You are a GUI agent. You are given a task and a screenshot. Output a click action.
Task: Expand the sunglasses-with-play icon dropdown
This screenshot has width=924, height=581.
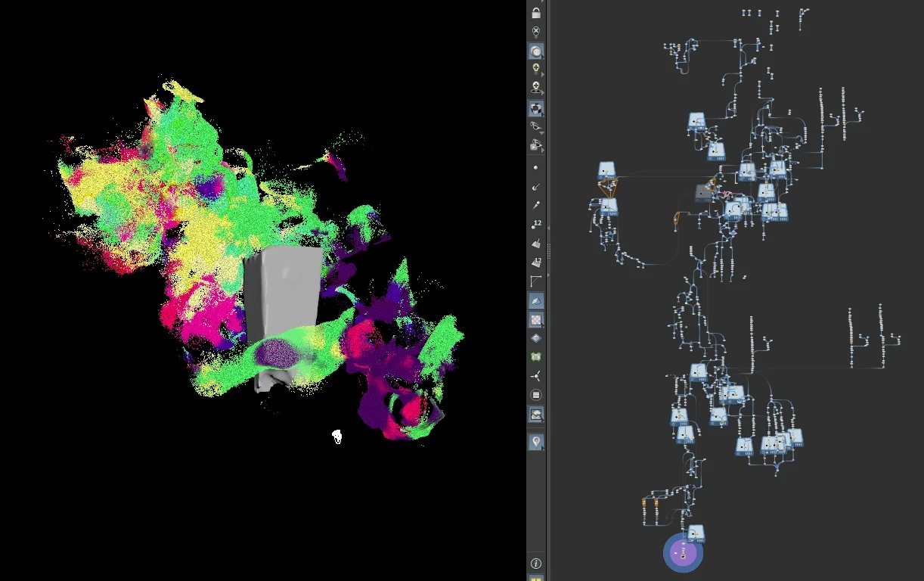543,150
